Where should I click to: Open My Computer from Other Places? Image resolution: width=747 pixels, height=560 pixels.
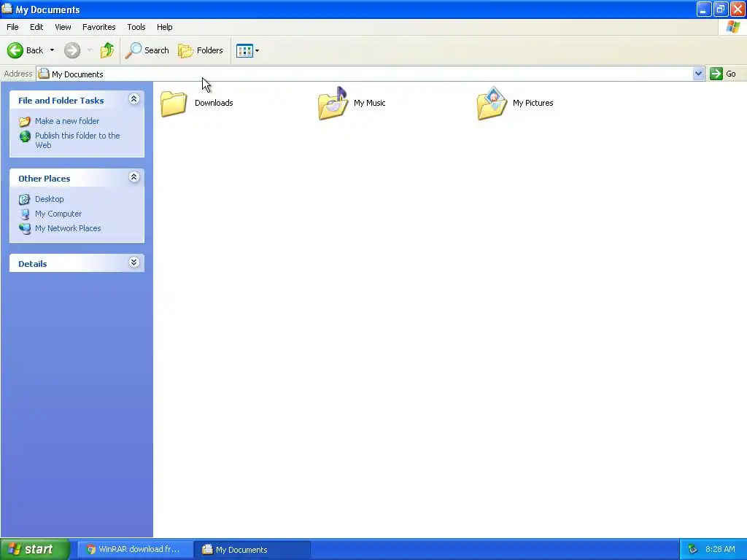click(58, 214)
